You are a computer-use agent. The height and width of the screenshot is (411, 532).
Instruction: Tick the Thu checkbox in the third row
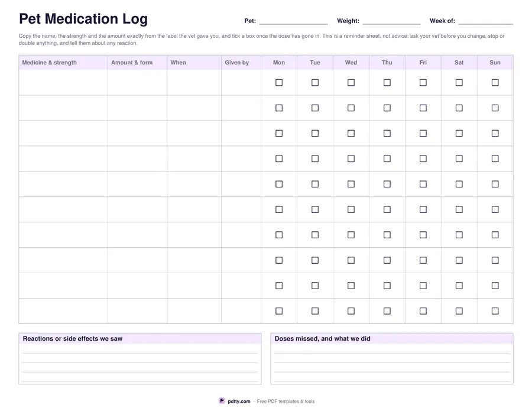click(x=387, y=134)
